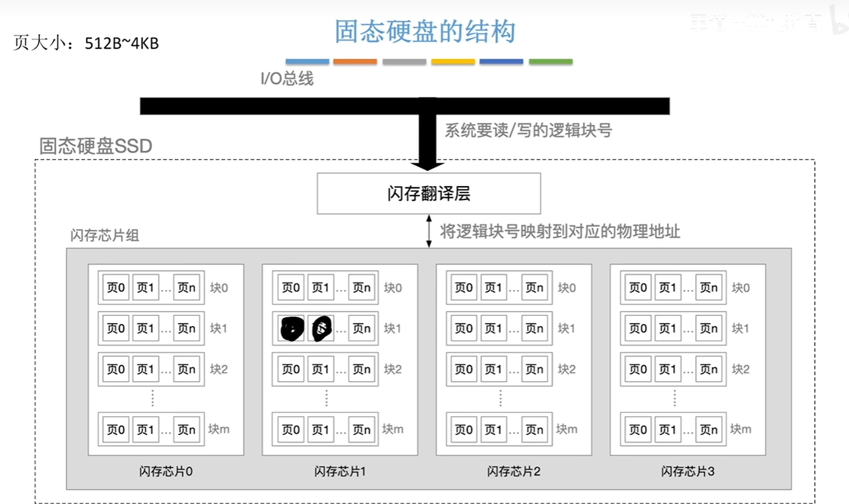The height and width of the screenshot is (504, 849).
Task: Select the "闪存芯片3" caption
Action: tap(688, 472)
